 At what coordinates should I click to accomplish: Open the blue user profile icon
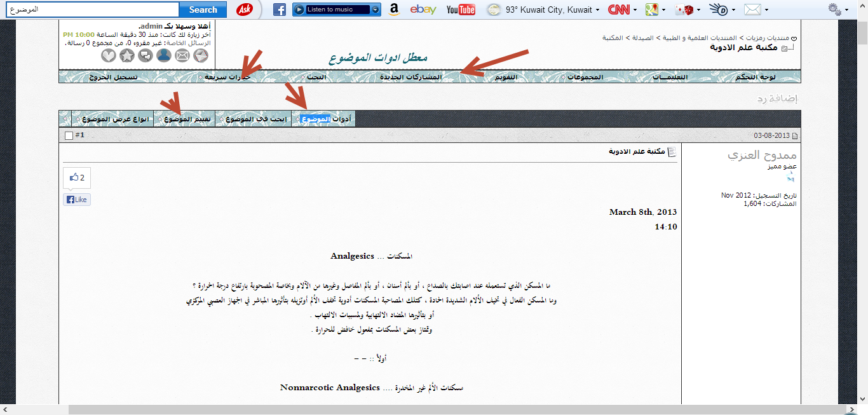pyautogui.click(x=164, y=56)
